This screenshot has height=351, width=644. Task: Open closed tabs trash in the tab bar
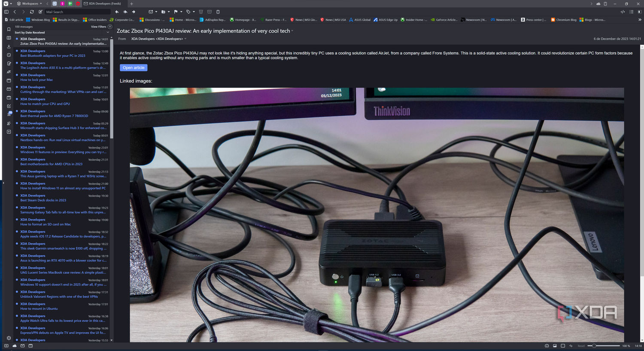point(605,3)
